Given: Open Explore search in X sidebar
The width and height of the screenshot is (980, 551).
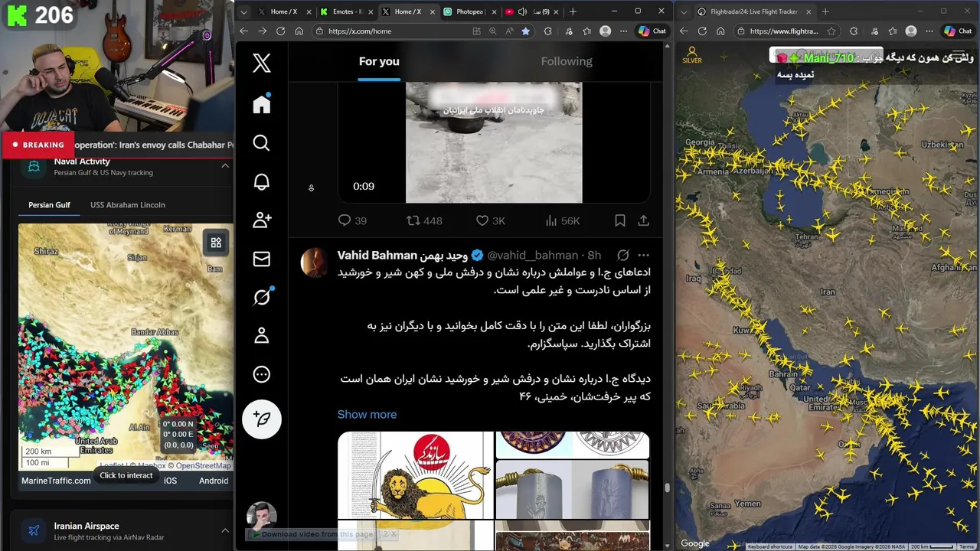Looking at the screenshot, I should pos(262,143).
